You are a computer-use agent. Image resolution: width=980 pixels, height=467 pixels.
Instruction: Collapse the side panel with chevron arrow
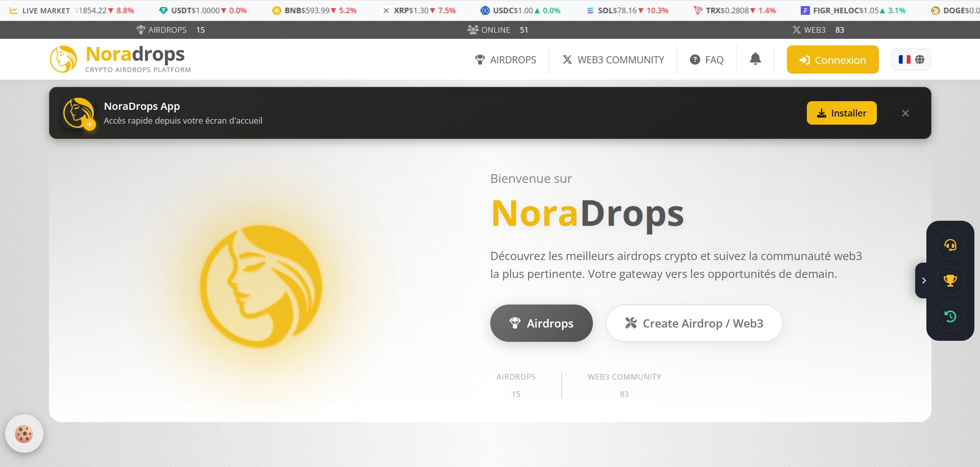tap(923, 281)
